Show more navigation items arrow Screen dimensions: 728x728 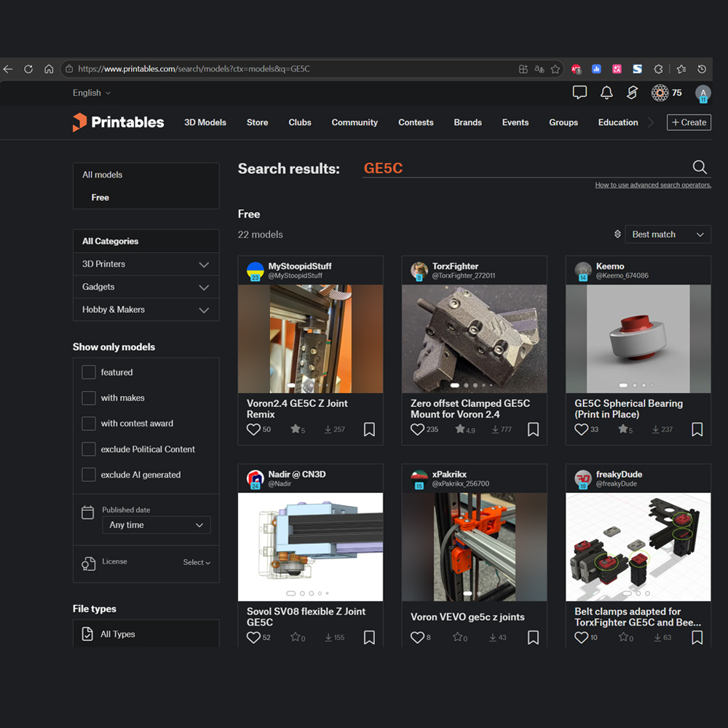tap(650, 122)
